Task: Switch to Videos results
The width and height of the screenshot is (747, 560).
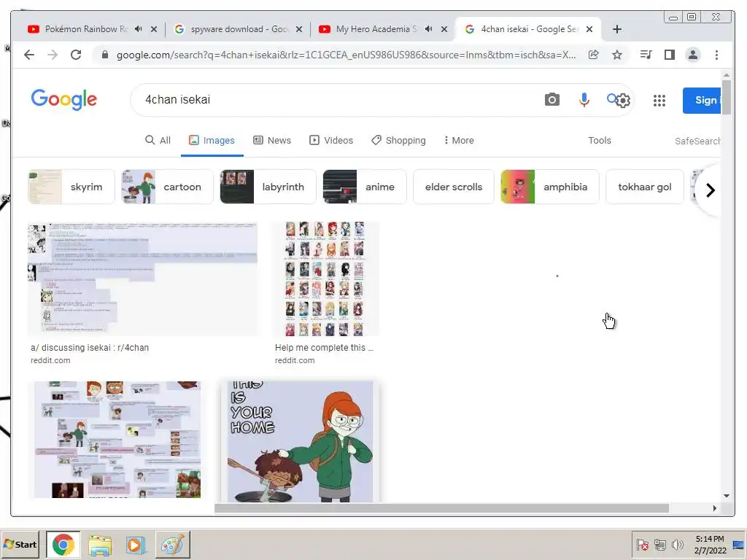Action: (x=331, y=141)
